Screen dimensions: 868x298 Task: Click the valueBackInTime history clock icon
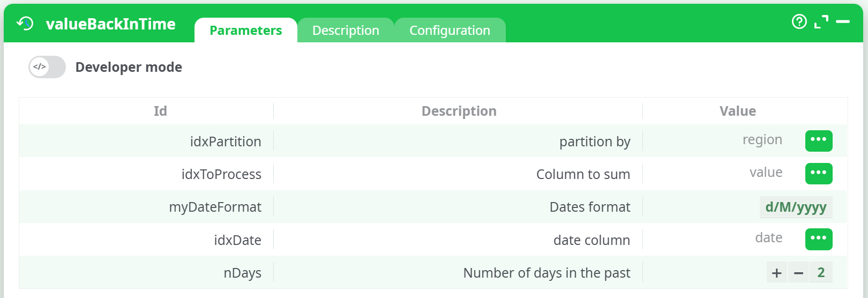point(25,24)
